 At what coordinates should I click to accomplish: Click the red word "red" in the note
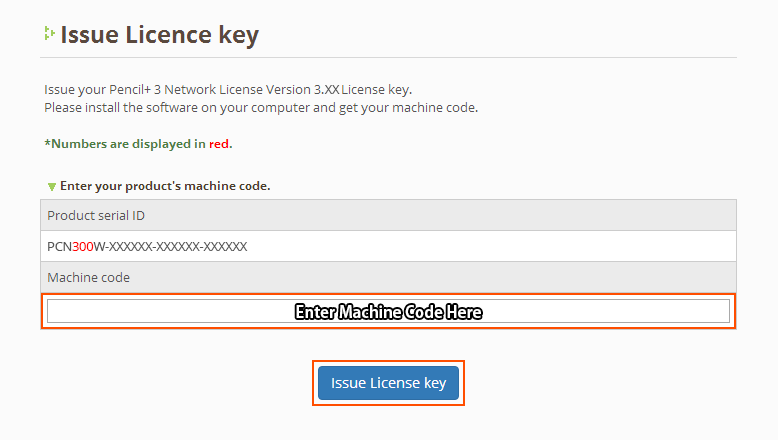(x=219, y=144)
